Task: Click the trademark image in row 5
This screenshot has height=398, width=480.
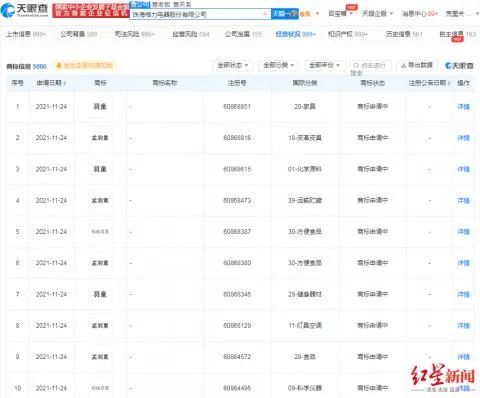Action: coord(100,232)
